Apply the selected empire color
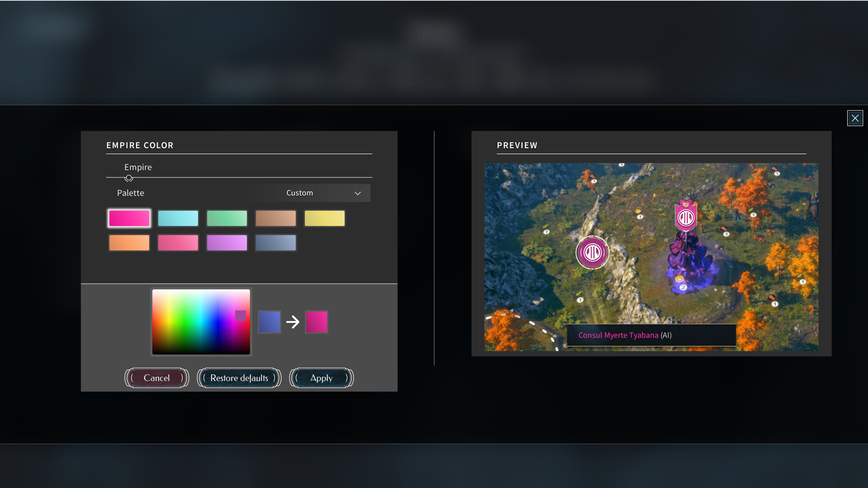 point(321,378)
